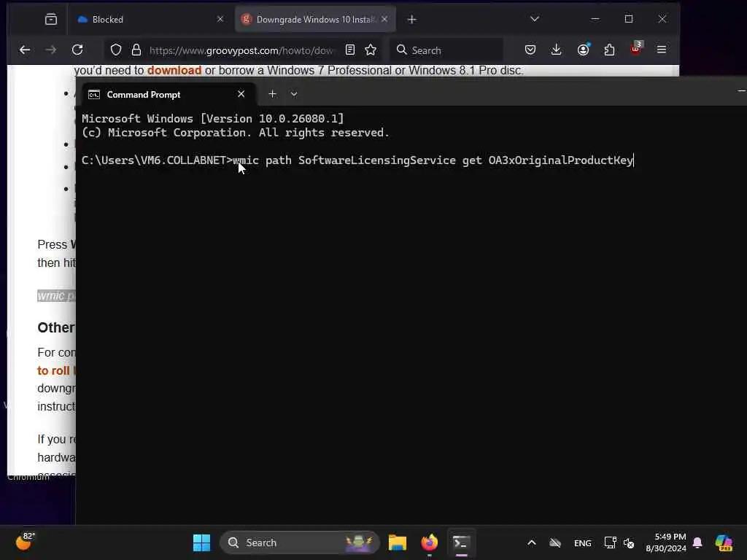This screenshot has height=560, width=747.
Task: Click the highlighted wmic text on webpage
Action: tap(56, 296)
